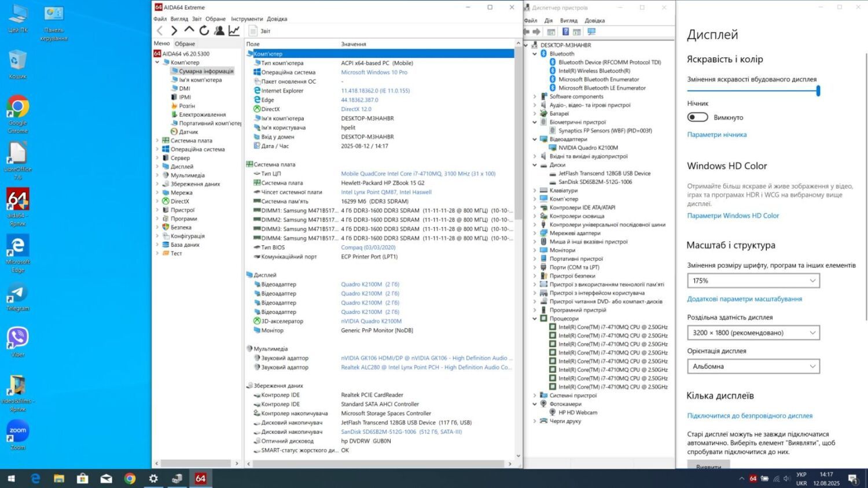Click Microsoft Windows 10 Pro link
This screenshot has width=868, height=488.
374,72
